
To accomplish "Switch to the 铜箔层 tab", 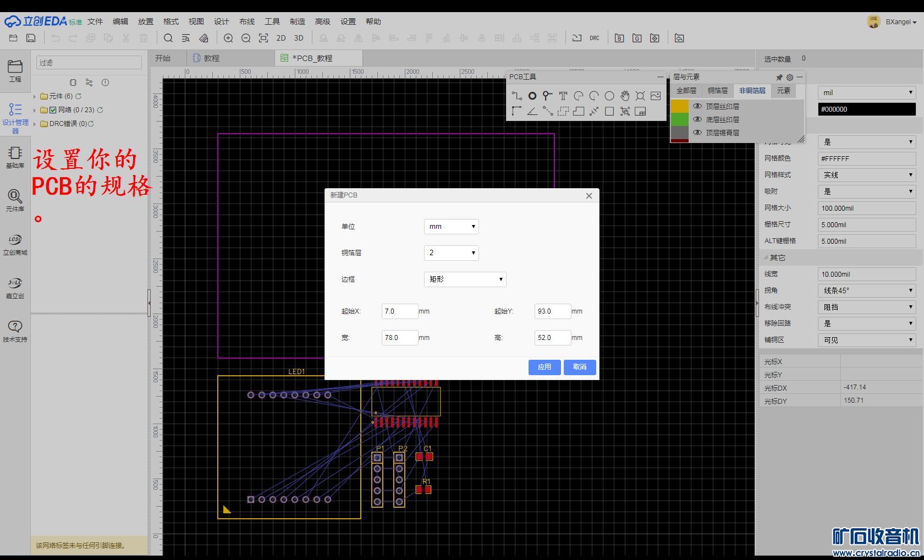I will (x=717, y=91).
